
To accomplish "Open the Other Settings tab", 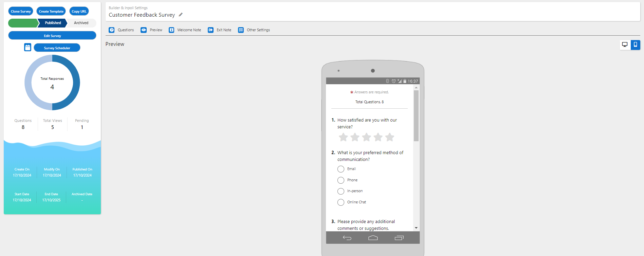I will click(254, 30).
